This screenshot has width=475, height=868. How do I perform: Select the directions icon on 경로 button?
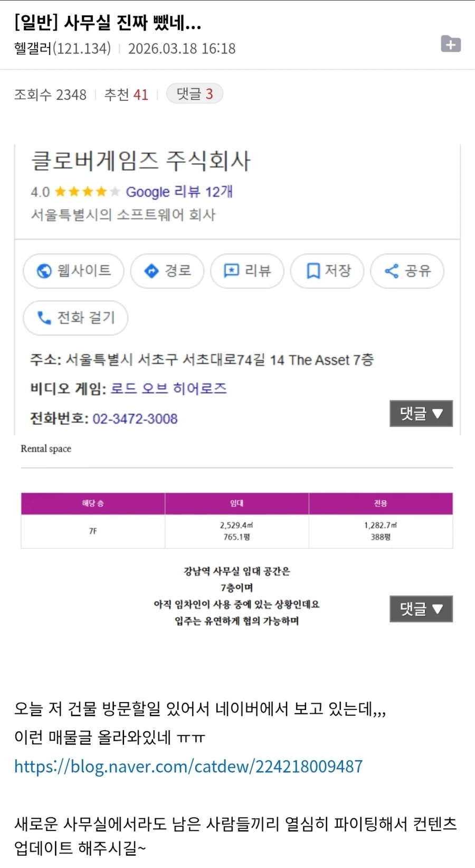coord(151,271)
